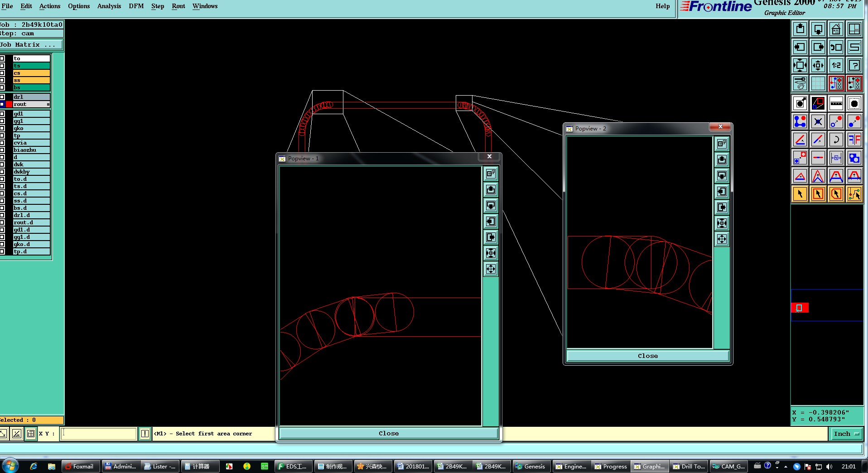
Task: Open the Analysis menu
Action: (109, 6)
